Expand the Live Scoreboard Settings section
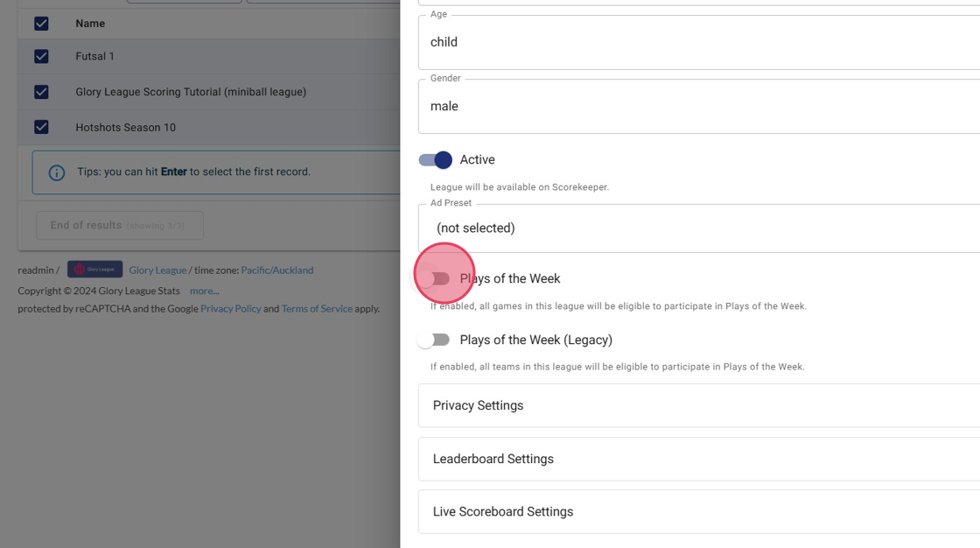980x548 pixels. click(x=698, y=511)
